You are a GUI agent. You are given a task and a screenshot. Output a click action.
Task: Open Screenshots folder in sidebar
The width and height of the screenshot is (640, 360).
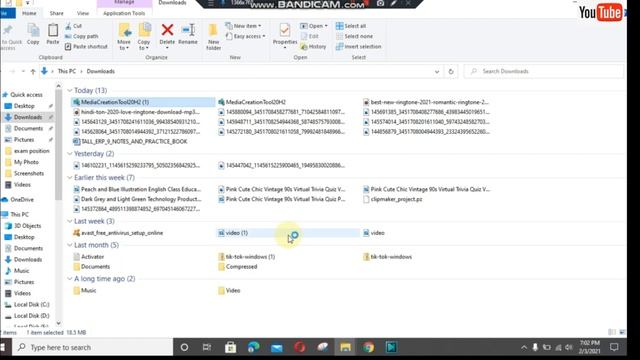[x=24, y=173]
